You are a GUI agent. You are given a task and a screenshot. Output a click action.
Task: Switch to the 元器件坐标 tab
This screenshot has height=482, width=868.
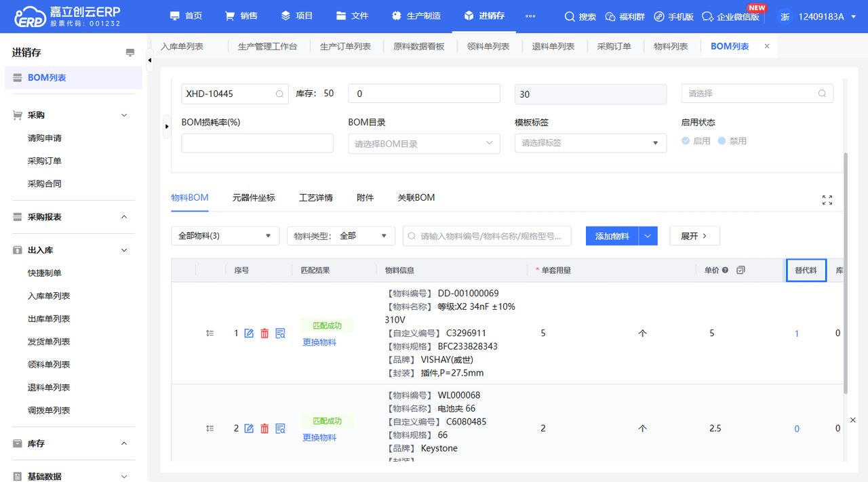[254, 198]
